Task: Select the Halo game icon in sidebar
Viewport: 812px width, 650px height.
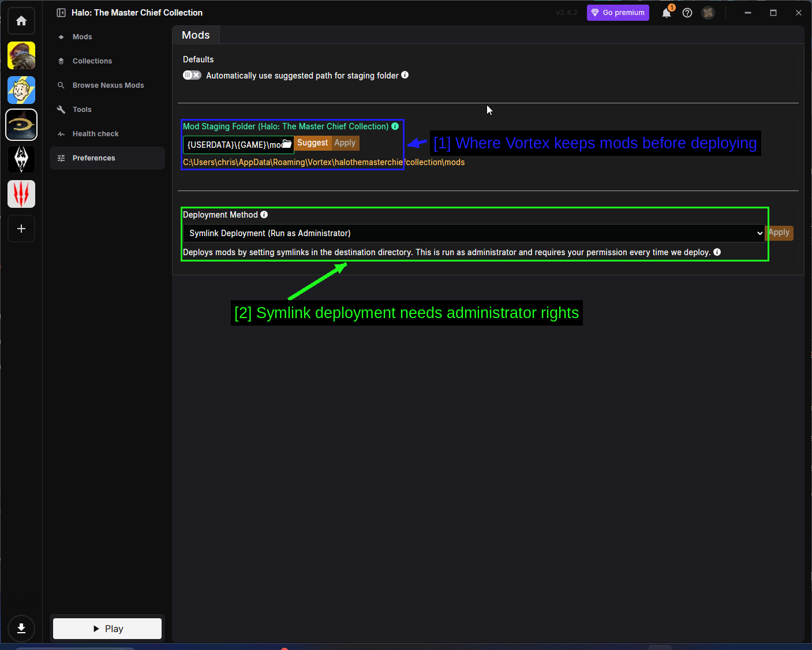Action: click(x=21, y=125)
